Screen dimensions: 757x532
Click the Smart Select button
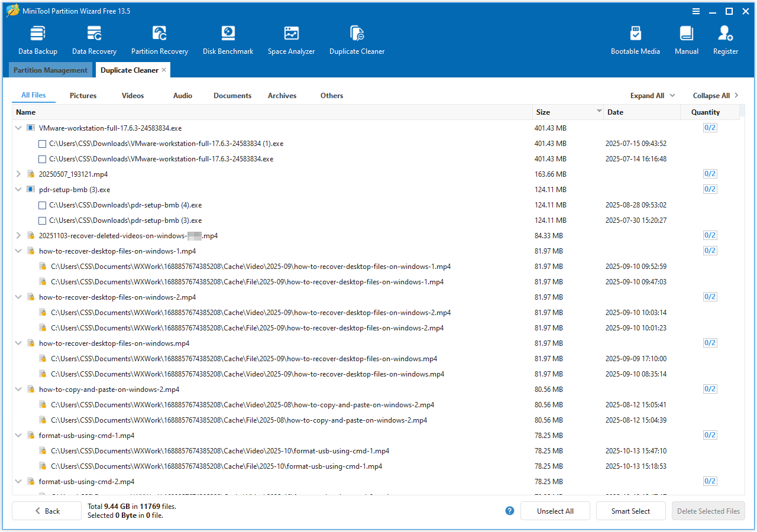[630, 511]
